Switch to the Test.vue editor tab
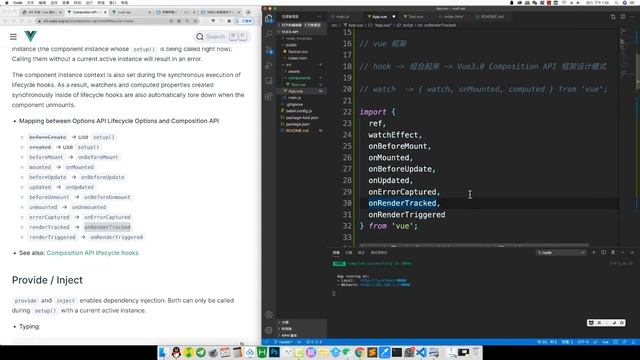 coord(416,17)
